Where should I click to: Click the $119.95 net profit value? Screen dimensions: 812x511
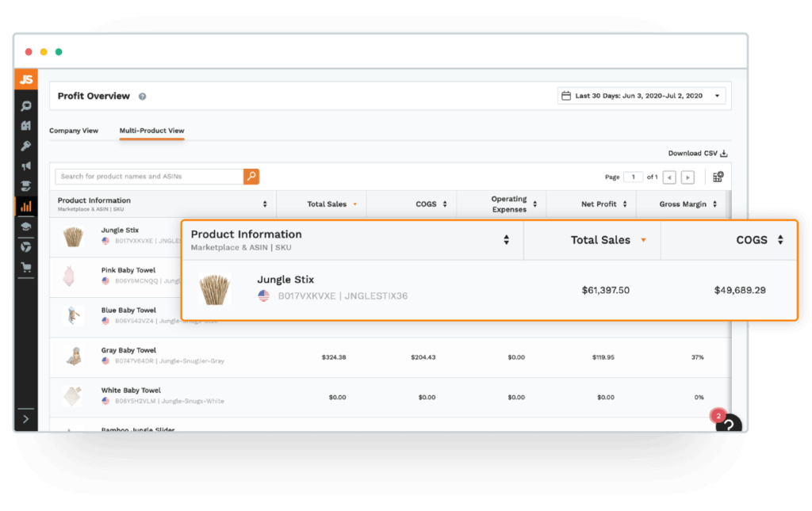[x=603, y=357]
